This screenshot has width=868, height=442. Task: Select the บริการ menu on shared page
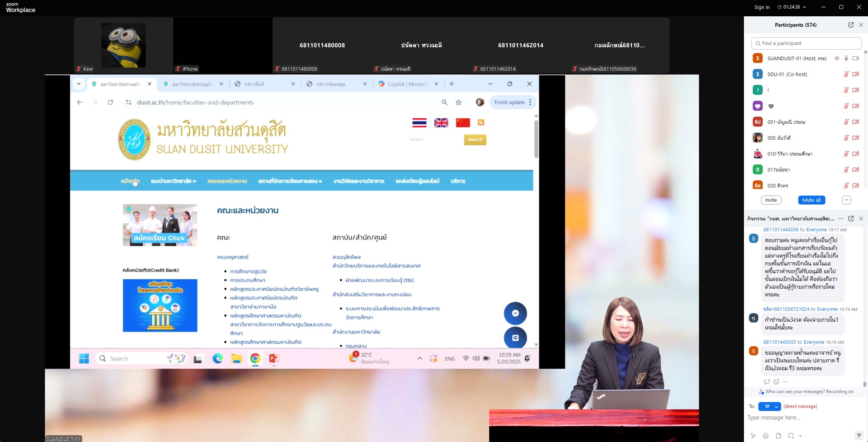click(x=458, y=181)
